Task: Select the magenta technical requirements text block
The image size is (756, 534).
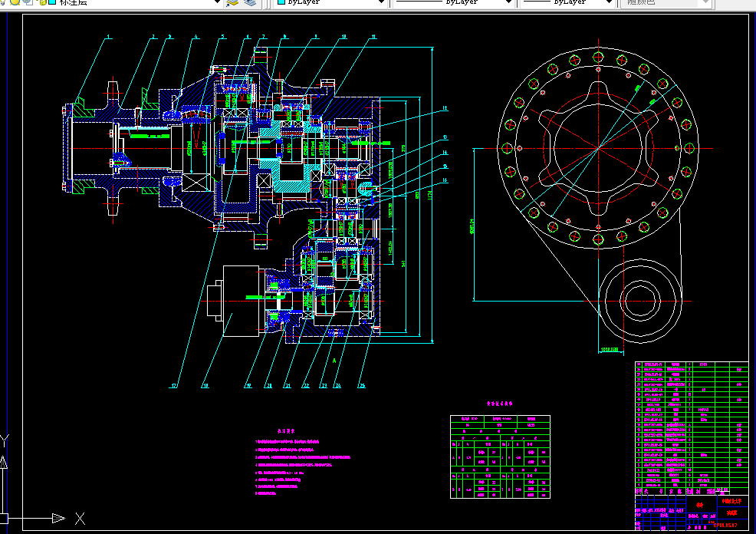Action: 303,463
